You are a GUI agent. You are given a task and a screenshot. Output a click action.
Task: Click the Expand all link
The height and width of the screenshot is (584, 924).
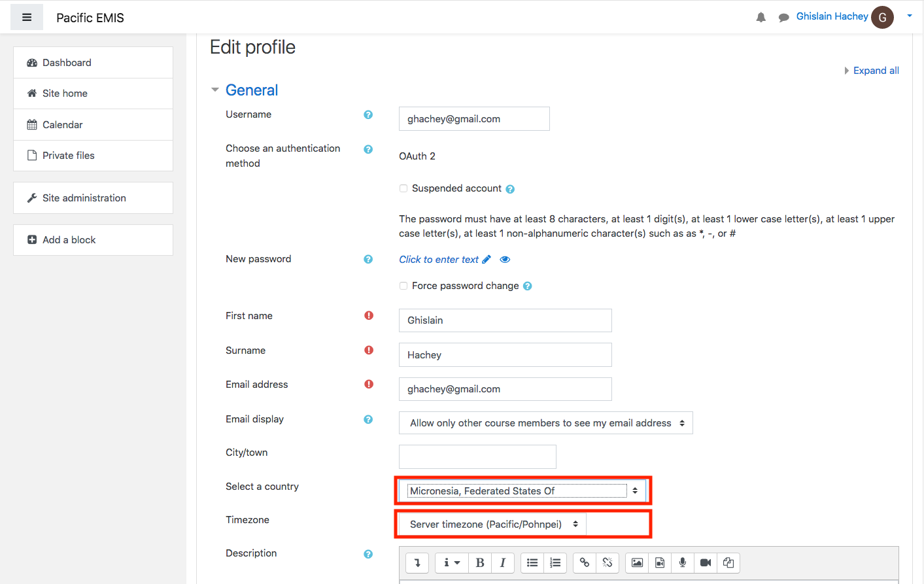[x=876, y=71]
